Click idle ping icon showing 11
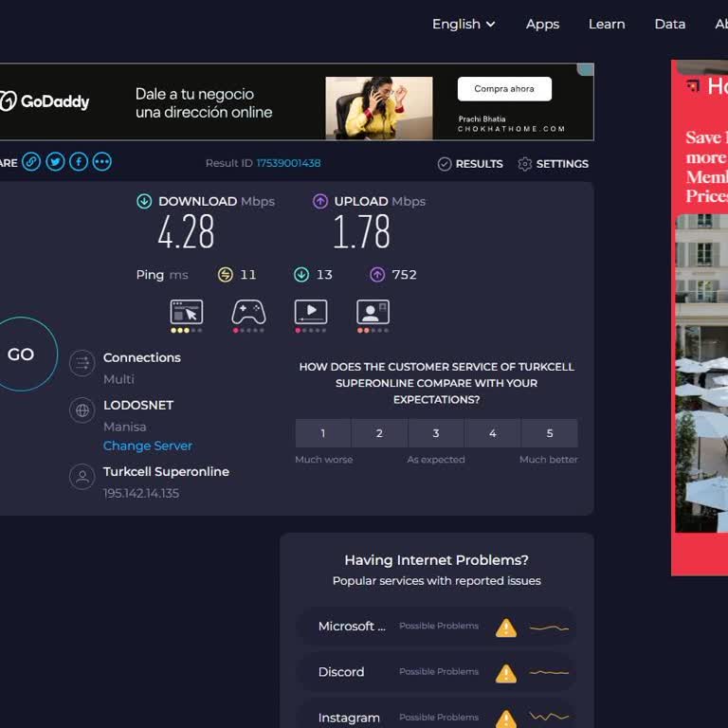The image size is (728, 728). tap(226, 275)
